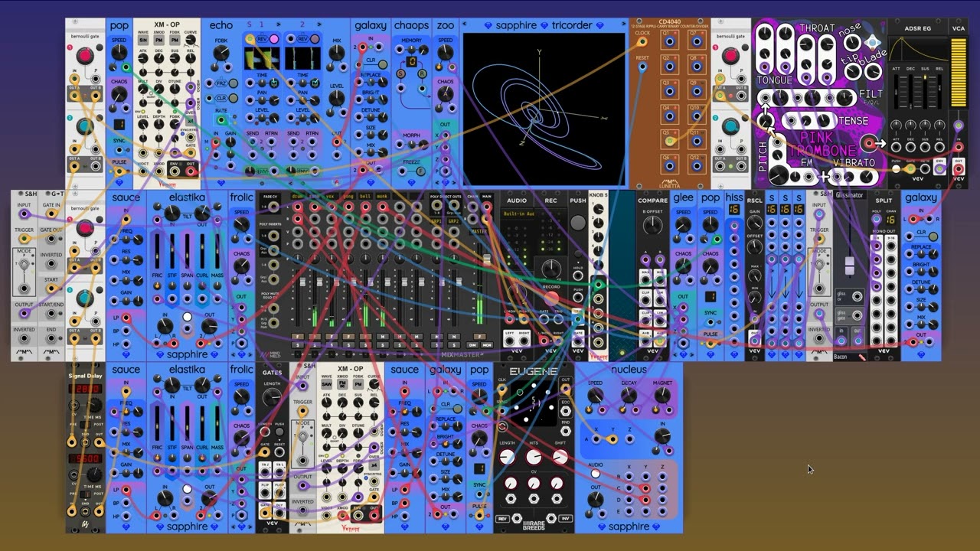Expand echo tap 2 arrow in the header
Viewport: 980px width, 551px height.
318,24
